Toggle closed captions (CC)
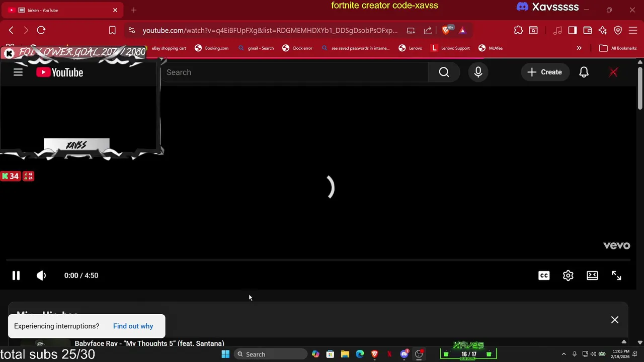Image resolution: width=644 pixels, height=362 pixels. [x=544, y=276]
